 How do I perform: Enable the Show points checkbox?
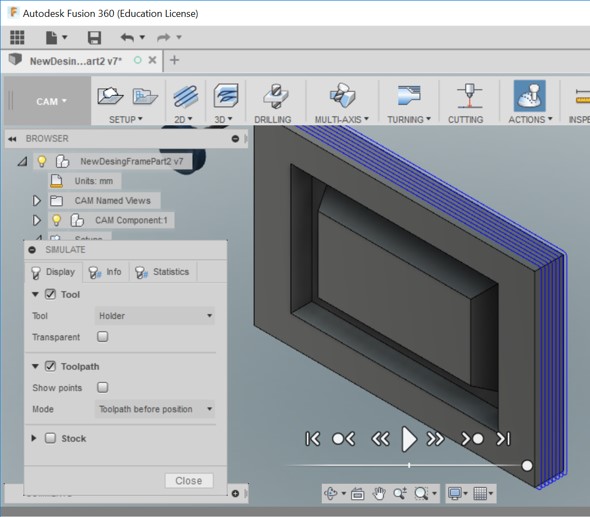pyautogui.click(x=102, y=387)
